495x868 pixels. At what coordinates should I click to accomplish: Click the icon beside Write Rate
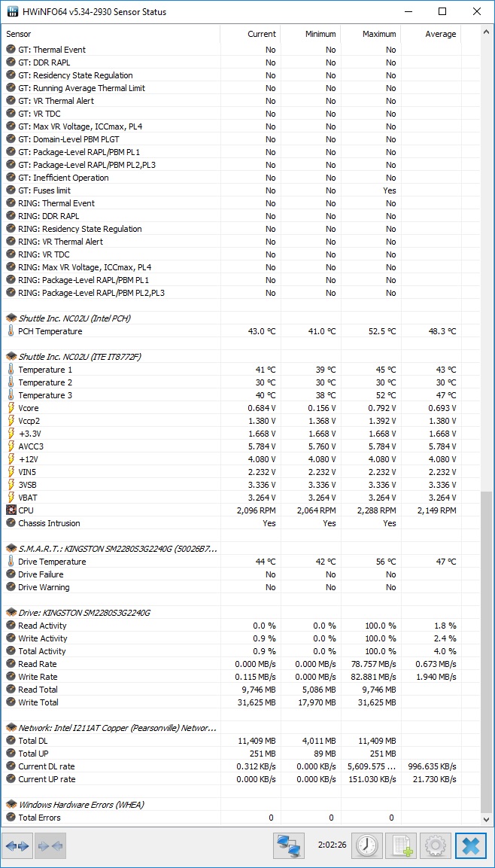[11, 677]
